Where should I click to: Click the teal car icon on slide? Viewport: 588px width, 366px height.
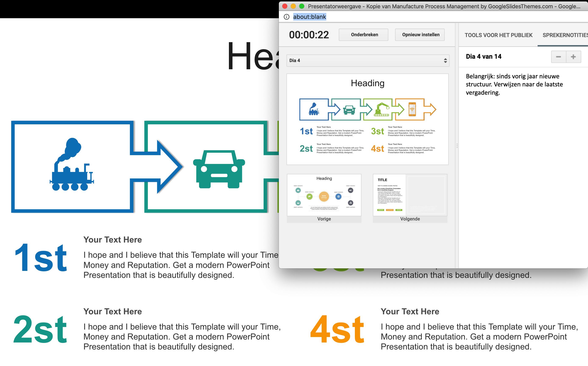[x=219, y=169]
